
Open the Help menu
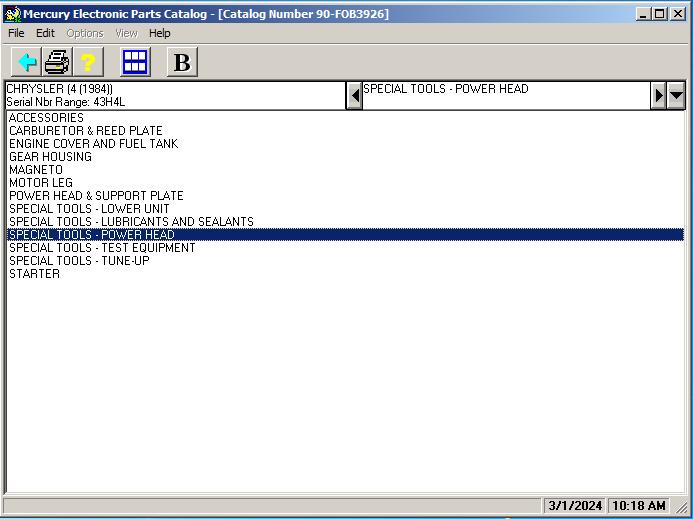pyautogui.click(x=160, y=33)
